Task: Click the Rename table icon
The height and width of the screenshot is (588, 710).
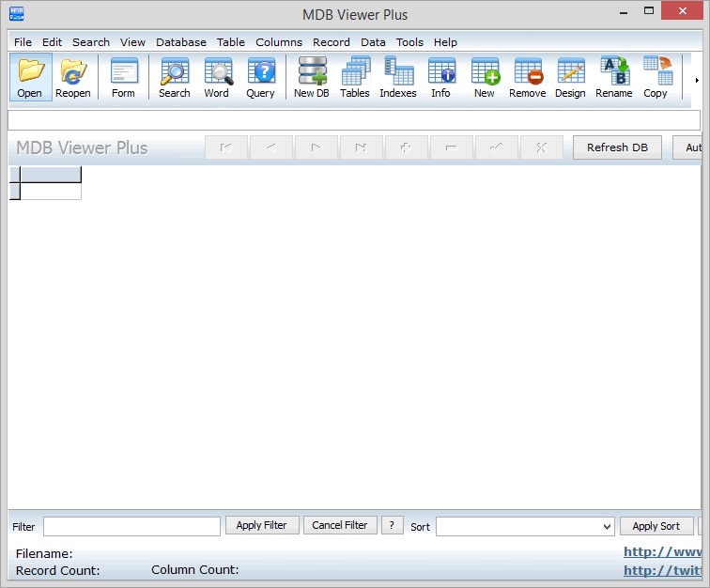Action: 614,72
